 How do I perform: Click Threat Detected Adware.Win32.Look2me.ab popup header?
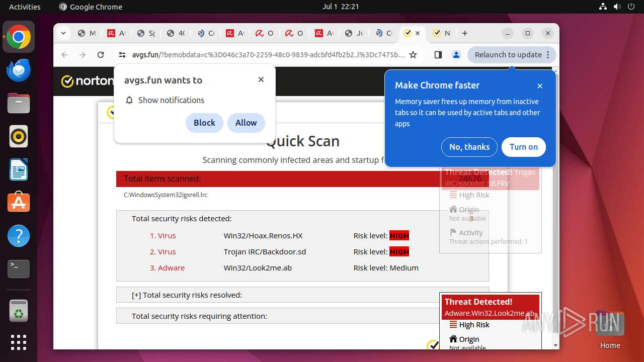click(491, 307)
